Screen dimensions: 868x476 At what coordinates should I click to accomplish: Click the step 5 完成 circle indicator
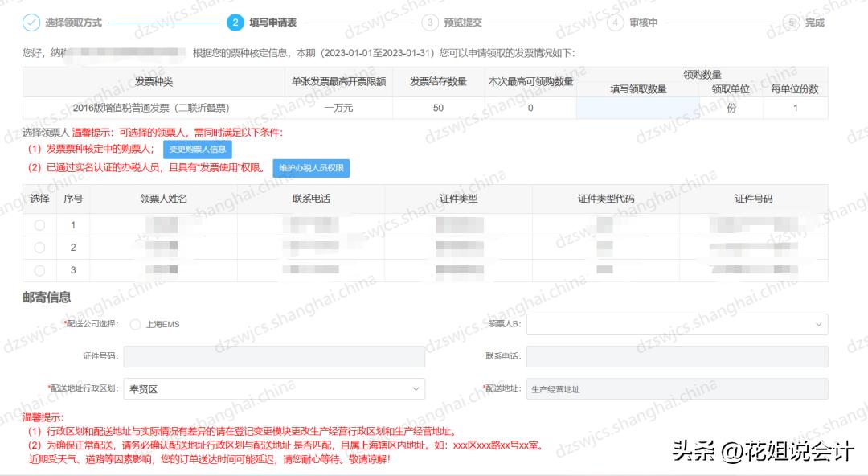pyautogui.click(x=791, y=23)
